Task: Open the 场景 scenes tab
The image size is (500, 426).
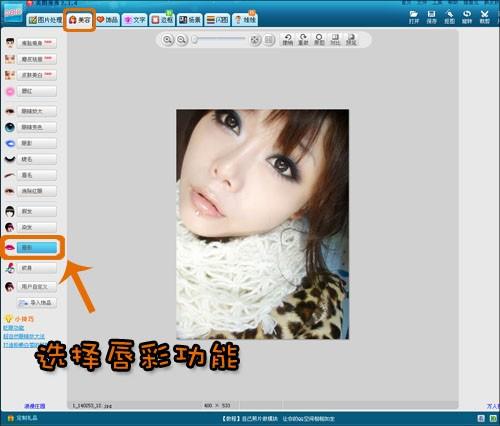Action: point(190,20)
